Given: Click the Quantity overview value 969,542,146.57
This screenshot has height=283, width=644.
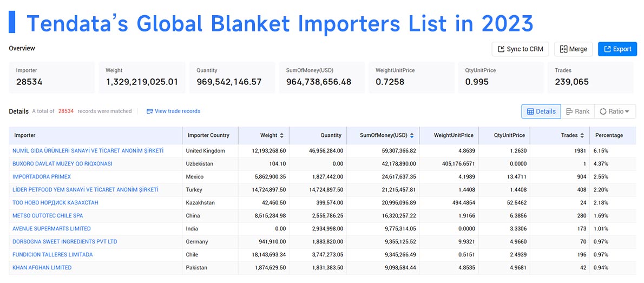Looking at the screenshot, I should pos(229,82).
